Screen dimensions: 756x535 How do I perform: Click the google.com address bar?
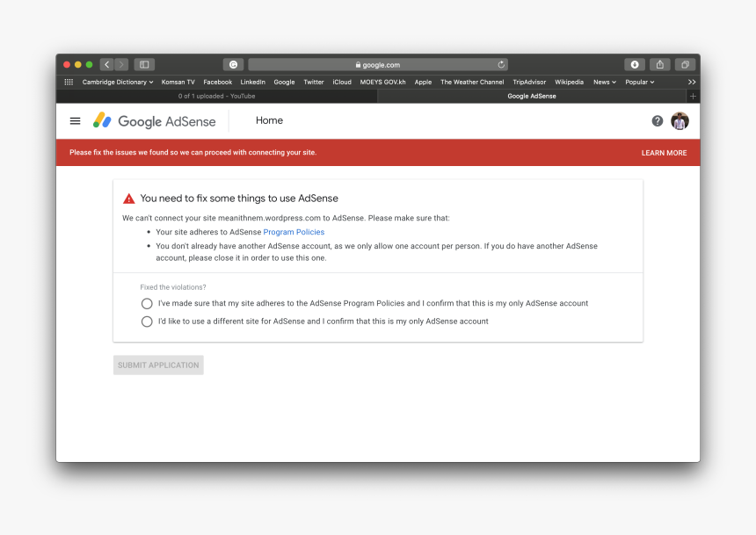pyautogui.click(x=378, y=65)
